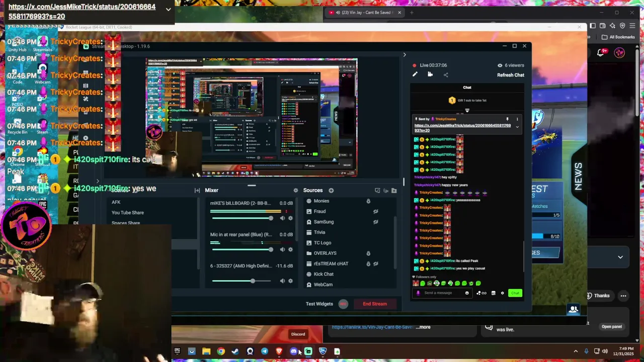Click the clip icon beside the pencil
Image resolution: width=644 pixels, height=362 pixels.
coord(430,75)
